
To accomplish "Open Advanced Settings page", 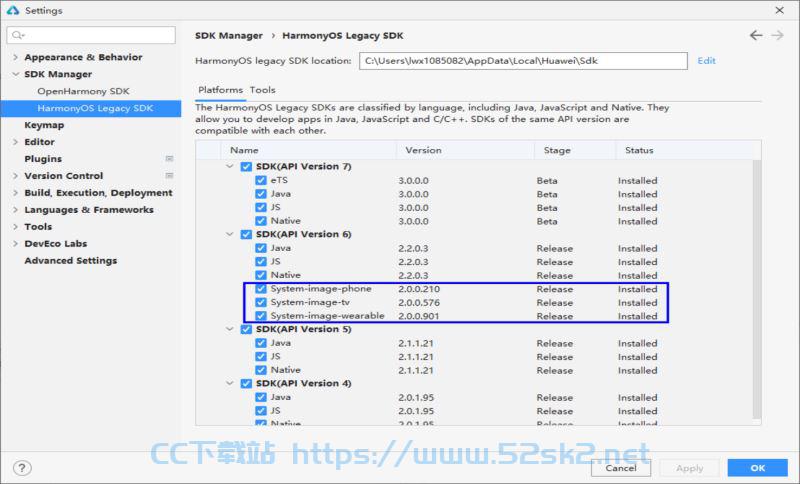I will 71,261.
